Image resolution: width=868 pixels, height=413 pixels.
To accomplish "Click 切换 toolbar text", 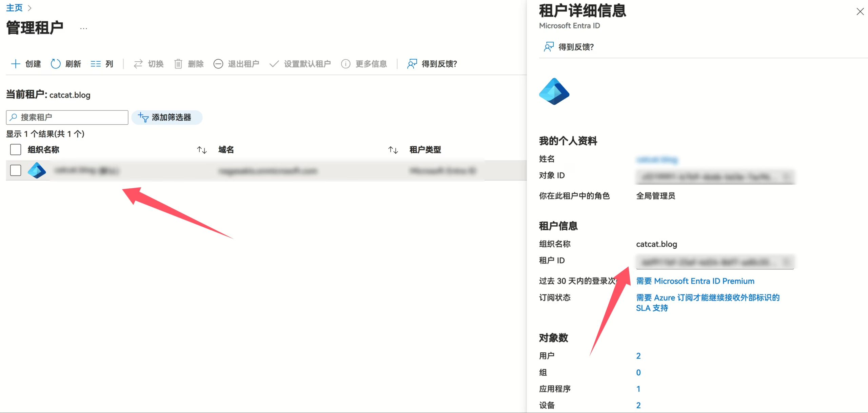I will click(156, 64).
